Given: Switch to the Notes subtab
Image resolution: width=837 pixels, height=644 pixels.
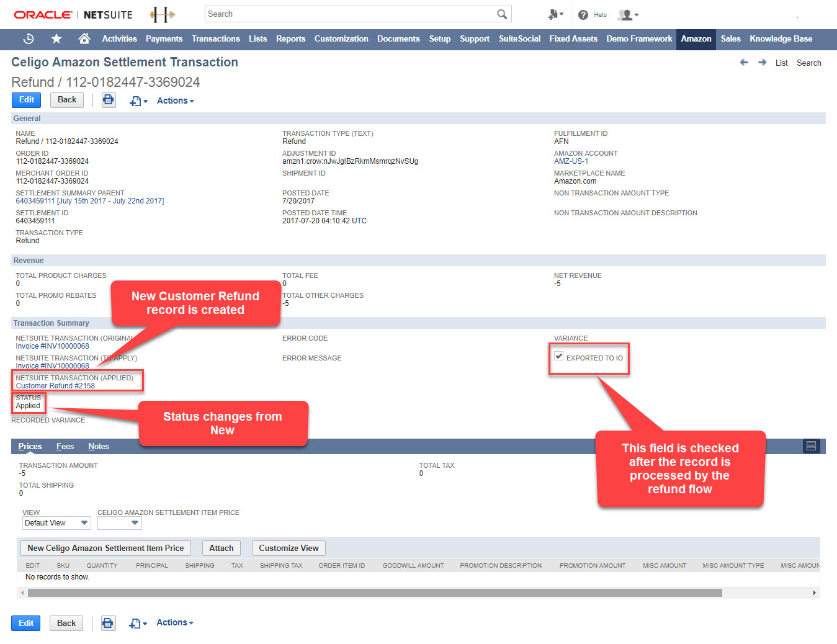Looking at the screenshot, I should pos(99,446).
